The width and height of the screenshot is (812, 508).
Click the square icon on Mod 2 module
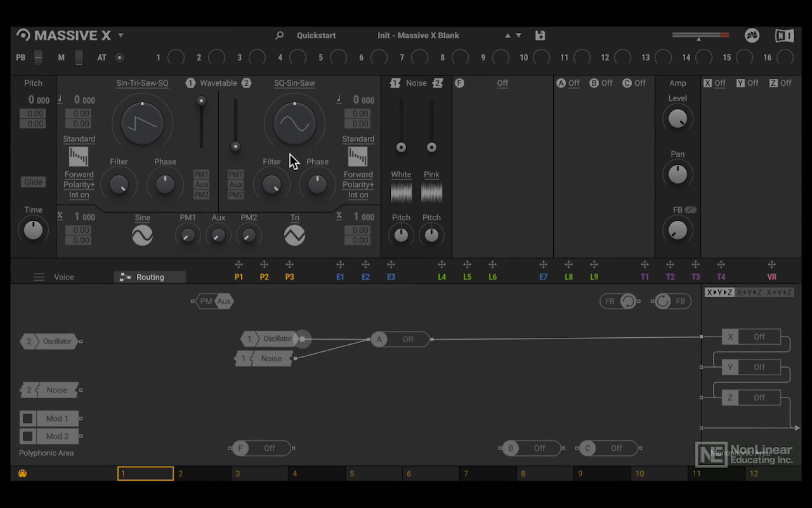[27, 436]
